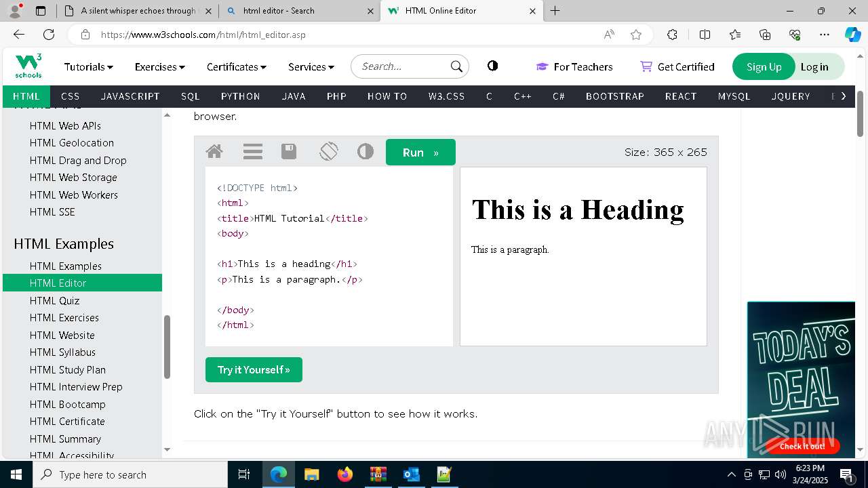The image size is (868, 488).
Task: Open HTML Web Storage in sidebar
Action: pyautogui.click(x=73, y=177)
